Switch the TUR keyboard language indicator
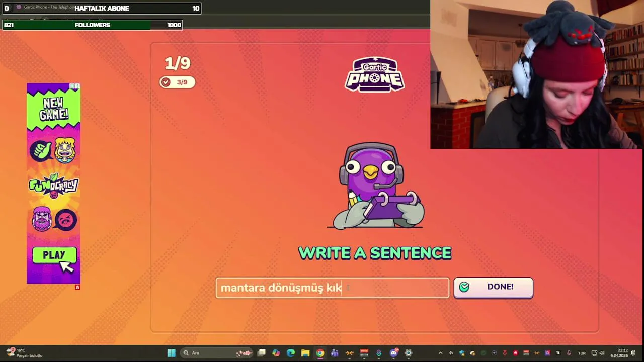Screen dimensions: 644x362 pyautogui.click(x=582, y=353)
